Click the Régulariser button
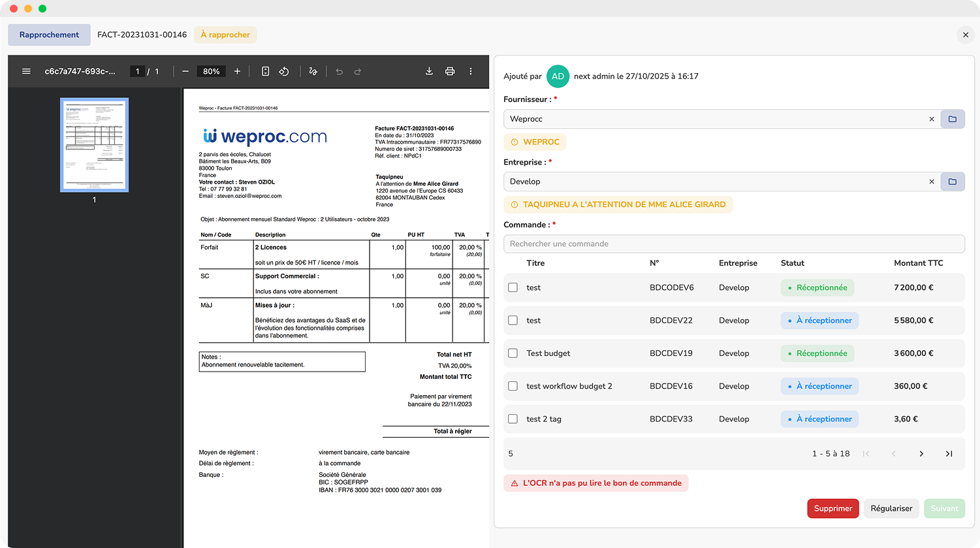The height and width of the screenshot is (548, 980). [x=891, y=508]
